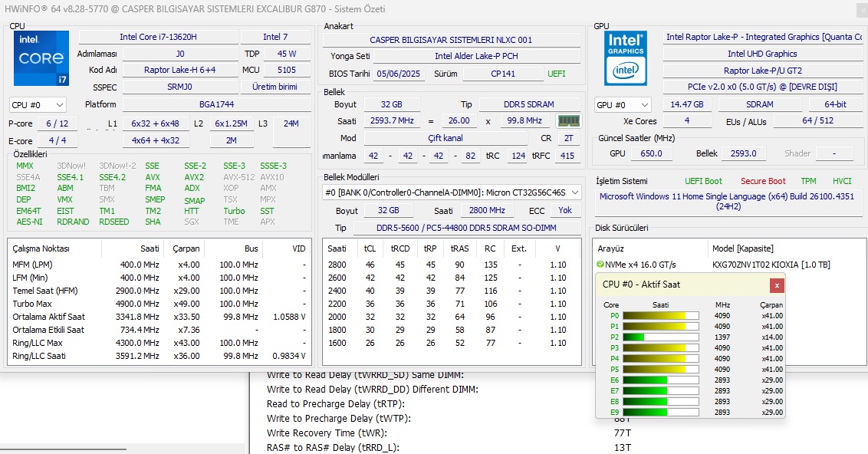Click the Intel 7 process field
This screenshot has height=454, width=868.
[x=275, y=37]
